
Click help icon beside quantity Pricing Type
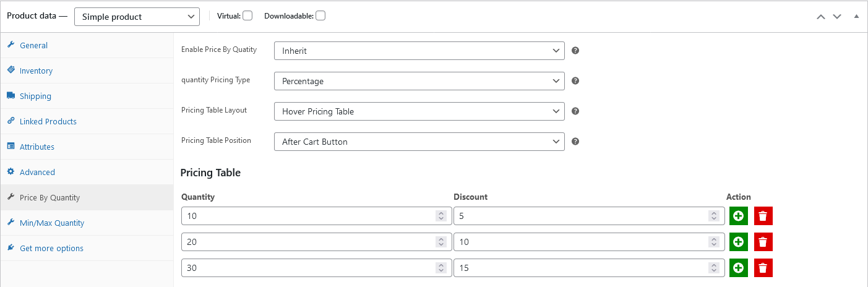(575, 80)
